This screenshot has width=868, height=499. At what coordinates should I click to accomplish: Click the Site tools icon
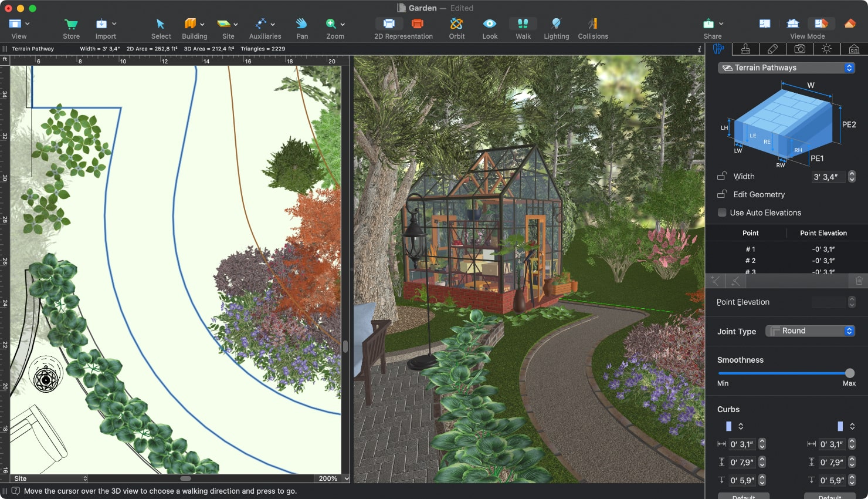coord(224,24)
